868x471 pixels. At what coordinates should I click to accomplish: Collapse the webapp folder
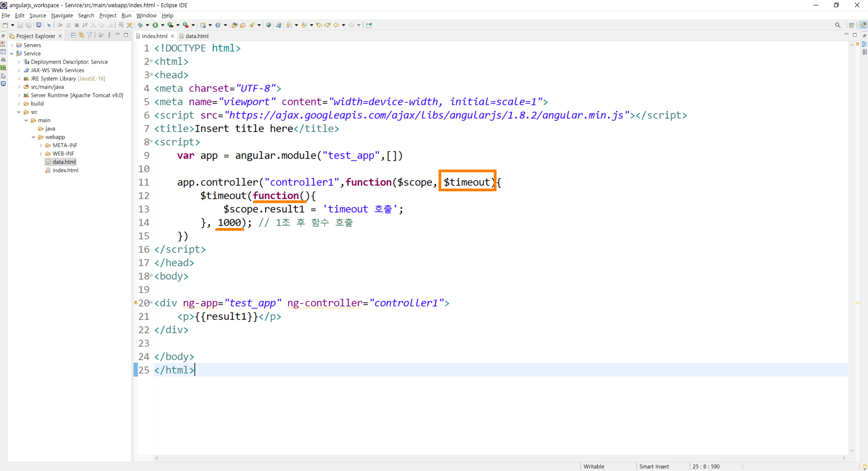pyautogui.click(x=34, y=137)
